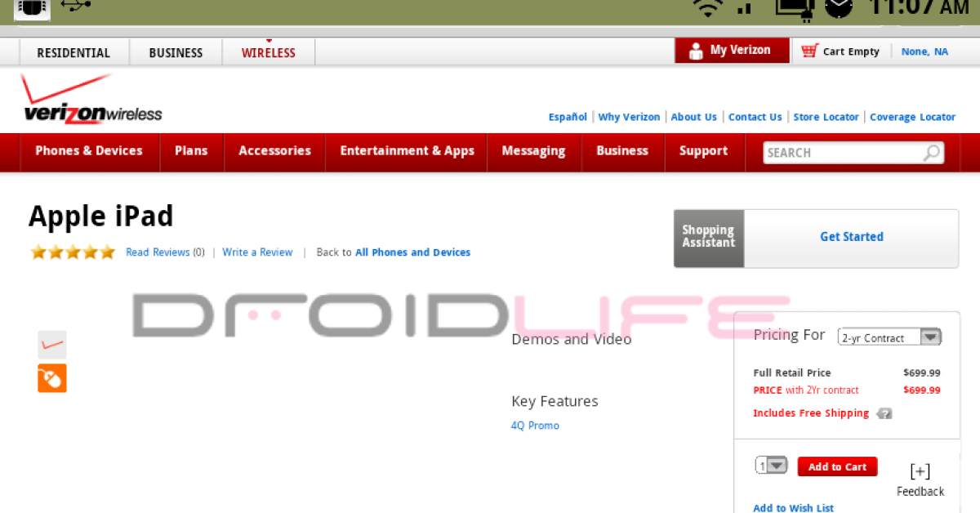Click the Full Retail Price label
Viewport: 980px width, 513px height.
[792, 372]
